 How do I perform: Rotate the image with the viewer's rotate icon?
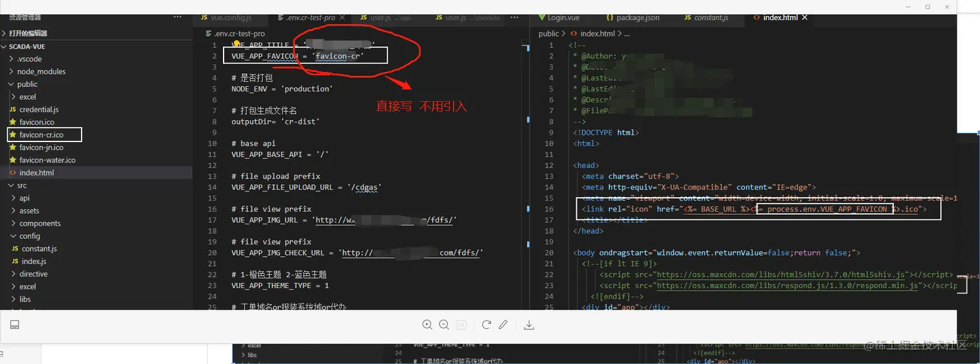(486, 324)
